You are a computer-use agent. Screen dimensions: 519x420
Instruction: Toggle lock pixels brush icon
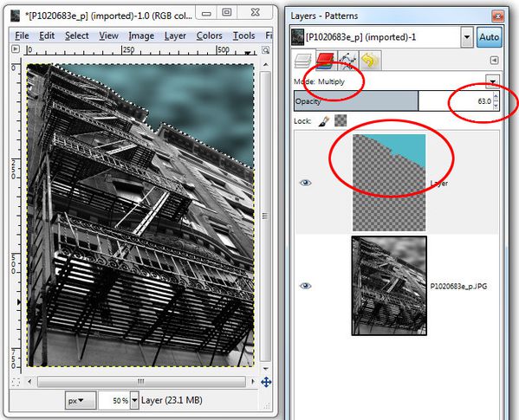coord(323,121)
